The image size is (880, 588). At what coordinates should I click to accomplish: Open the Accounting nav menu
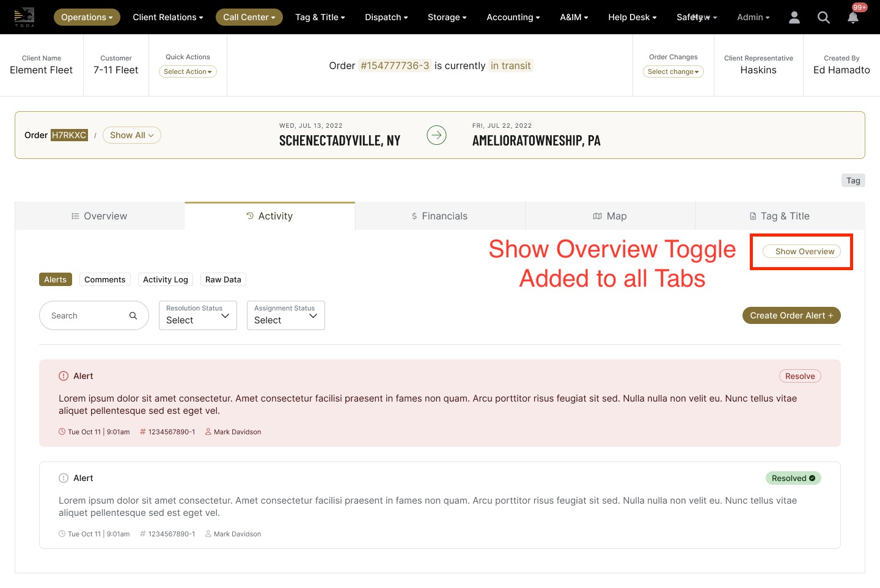[513, 17]
